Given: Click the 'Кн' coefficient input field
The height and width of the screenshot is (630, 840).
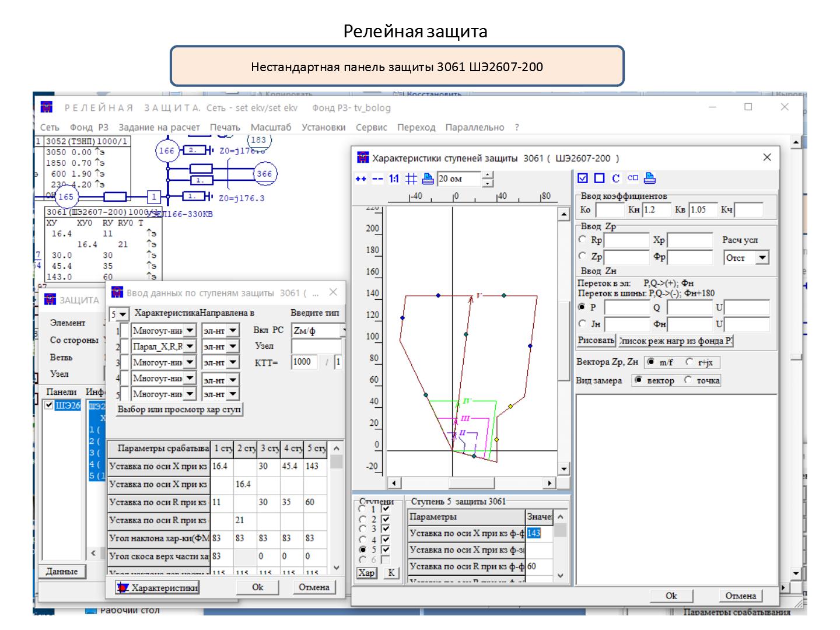Looking at the screenshot, I should (x=656, y=210).
